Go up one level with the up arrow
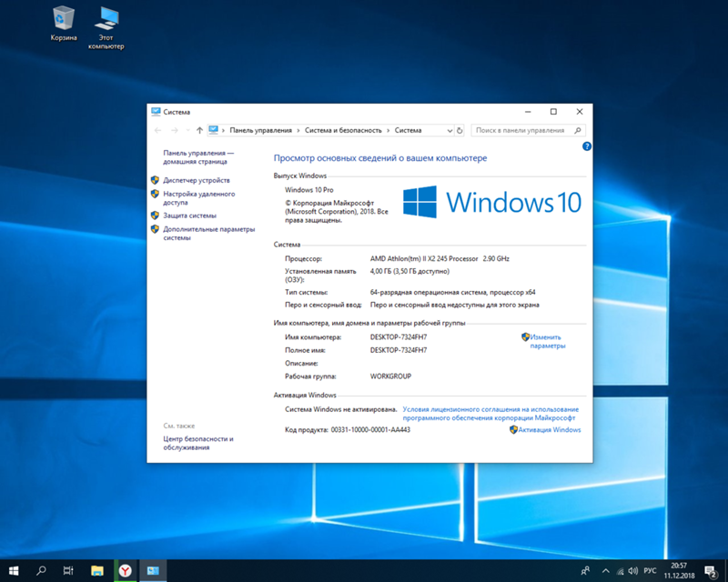 click(x=199, y=130)
